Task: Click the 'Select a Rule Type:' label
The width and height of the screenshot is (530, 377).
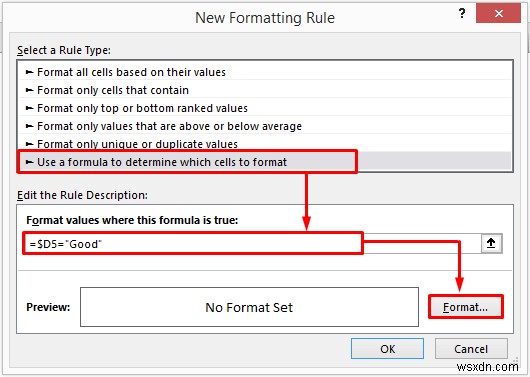Action: 64,50
